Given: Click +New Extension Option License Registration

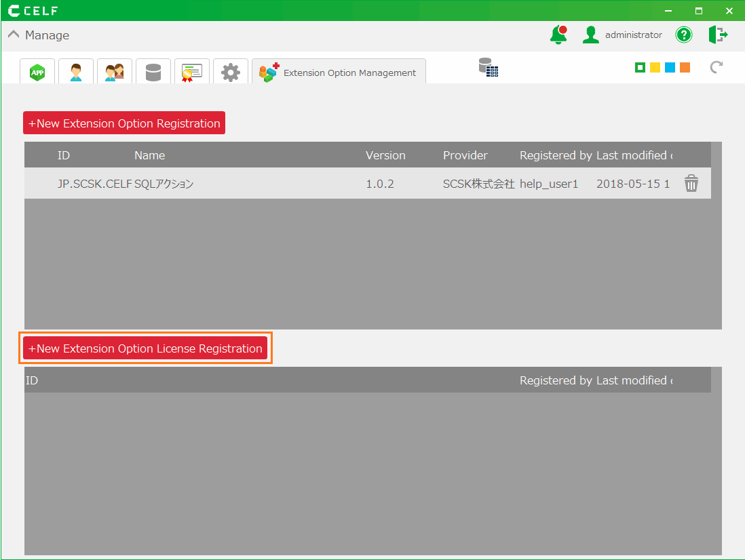Looking at the screenshot, I should coord(145,348).
